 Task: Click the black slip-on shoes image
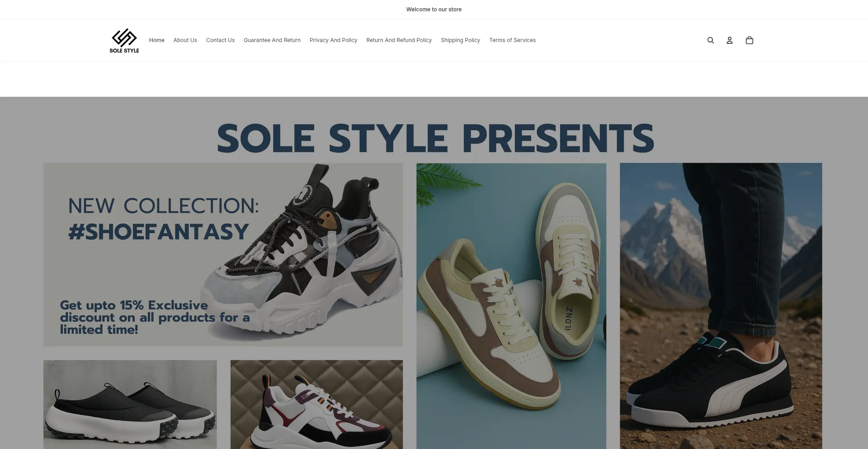click(x=130, y=404)
